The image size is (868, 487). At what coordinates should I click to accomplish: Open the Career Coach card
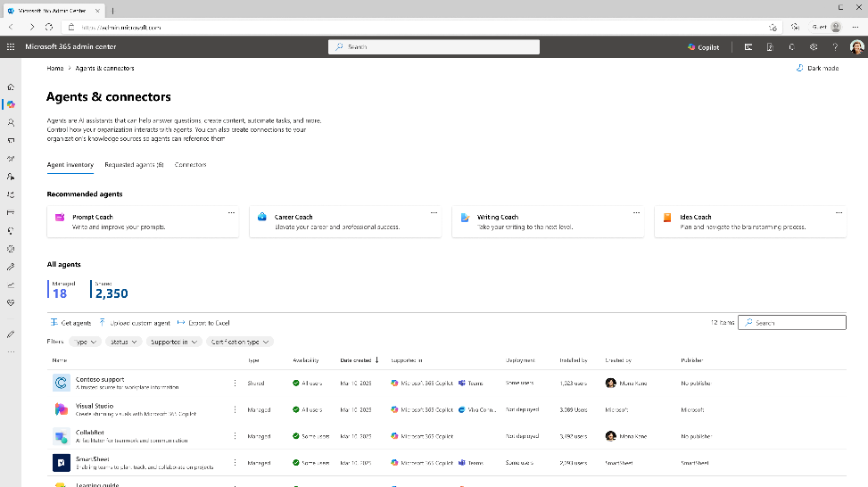345,222
